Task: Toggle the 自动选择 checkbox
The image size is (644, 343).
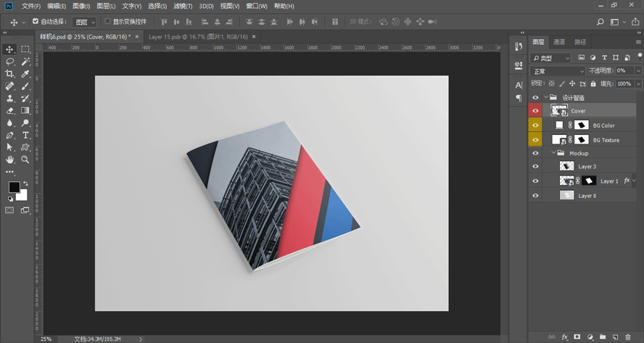Action: click(36, 22)
